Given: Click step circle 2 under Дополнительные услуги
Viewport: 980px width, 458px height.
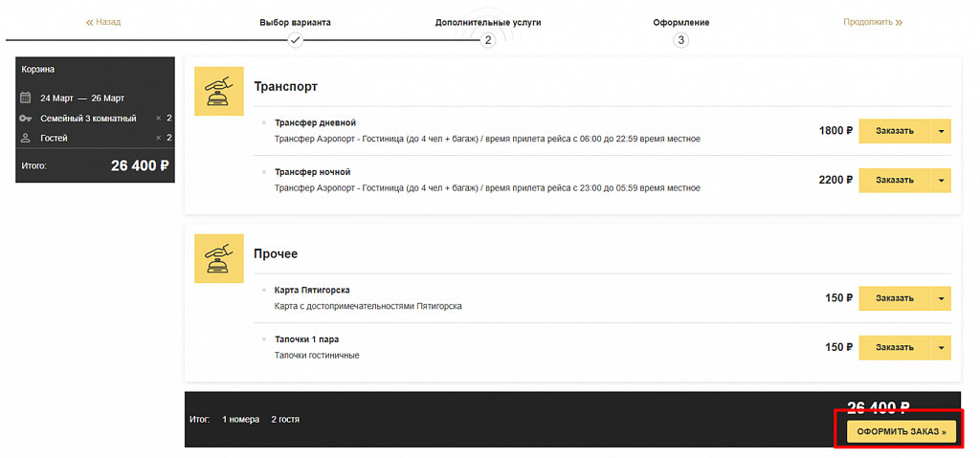Looking at the screenshot, I should click(x=487, y=40).
